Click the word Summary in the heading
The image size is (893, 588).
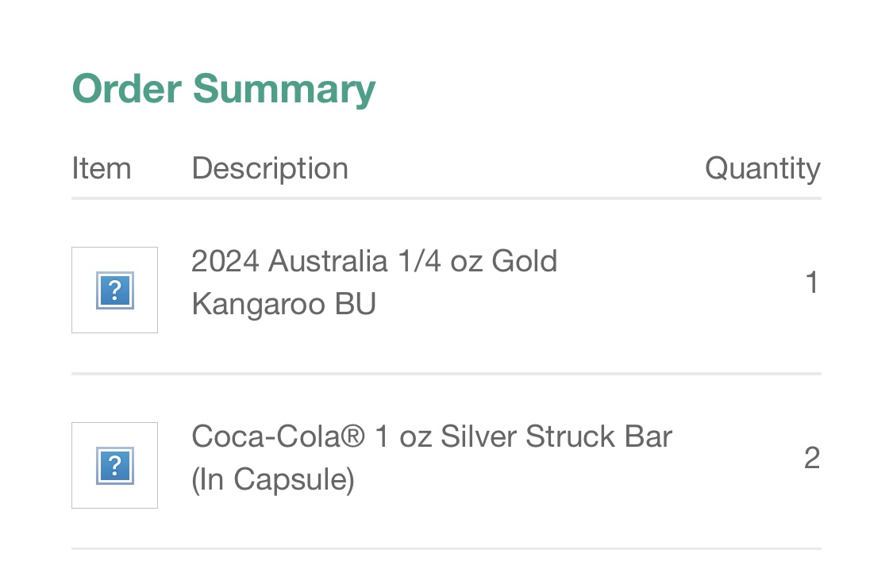[x=284, y=90]
